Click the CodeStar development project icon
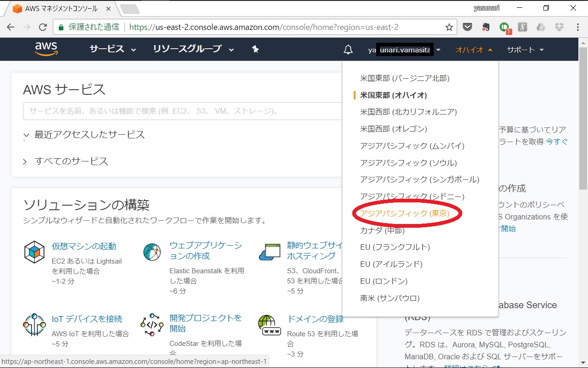 (152, 325)
